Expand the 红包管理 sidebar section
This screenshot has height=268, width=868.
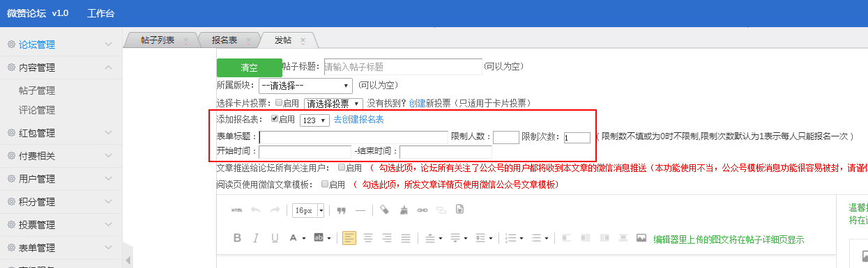(x=61, y=133)
